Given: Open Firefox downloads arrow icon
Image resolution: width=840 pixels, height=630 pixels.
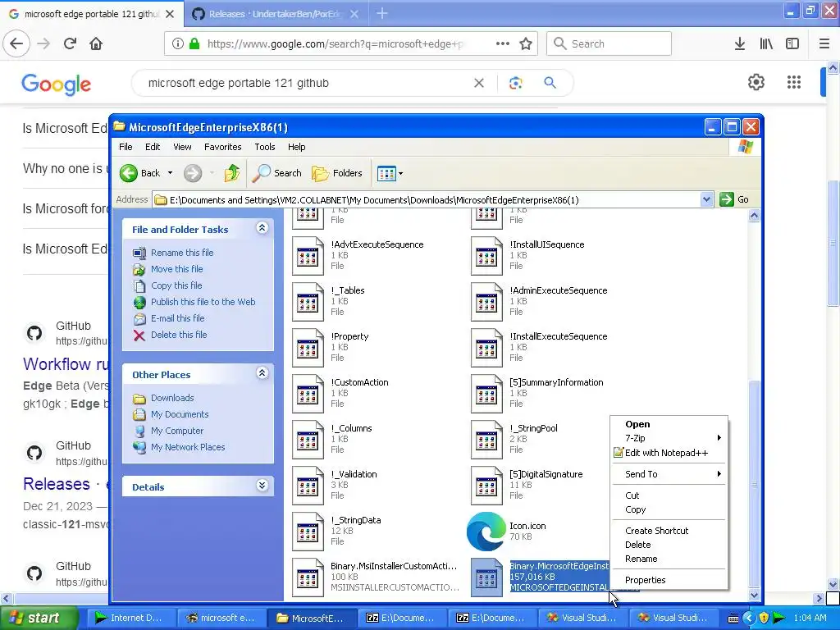Looking at the screenshot, I should tap(740, 43).
